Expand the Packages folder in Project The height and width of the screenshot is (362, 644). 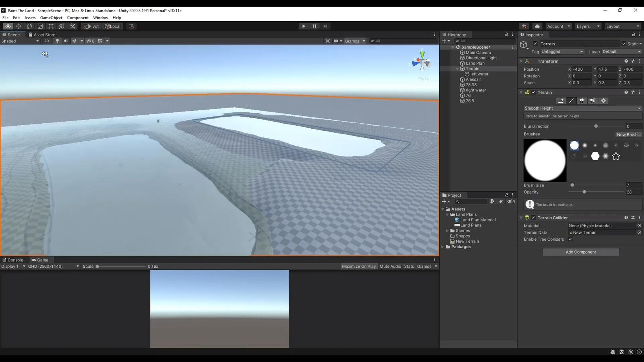tap(443, 247)
